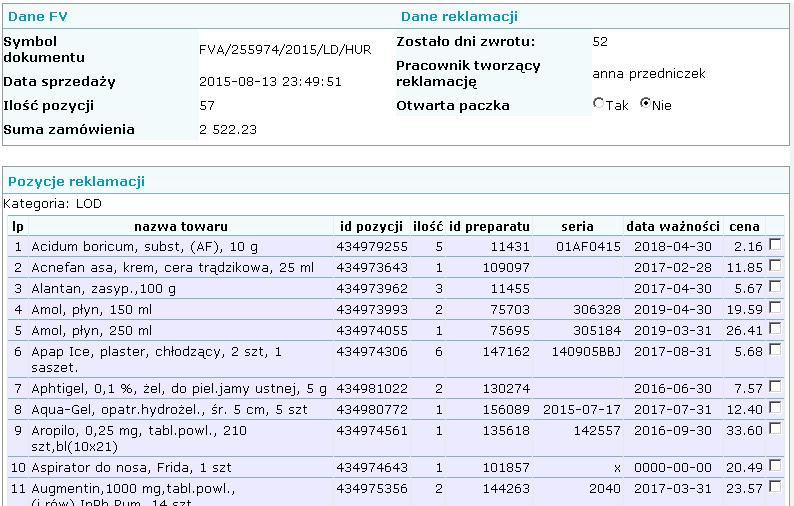Click document symbol FVA/255974/2015/LD/HUR
This screenshot has height=506, width=794.
pos(285,50)
